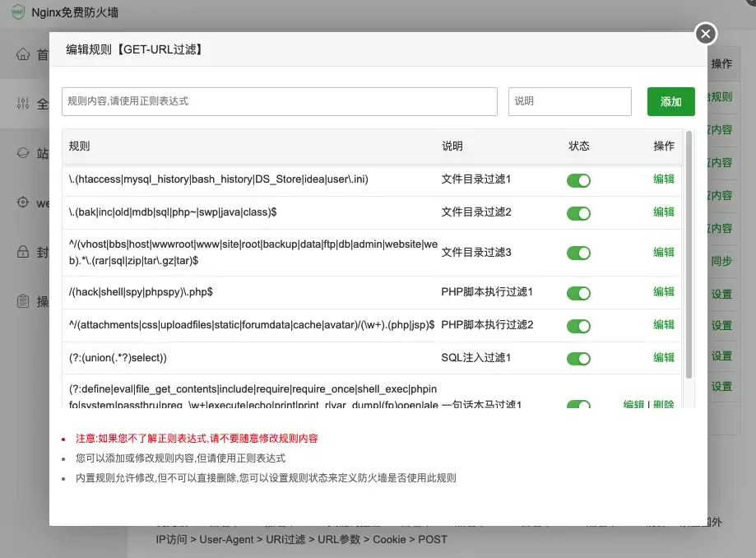Disable the 文件目录过滤1 rule toggle

(x=578, y=180)
